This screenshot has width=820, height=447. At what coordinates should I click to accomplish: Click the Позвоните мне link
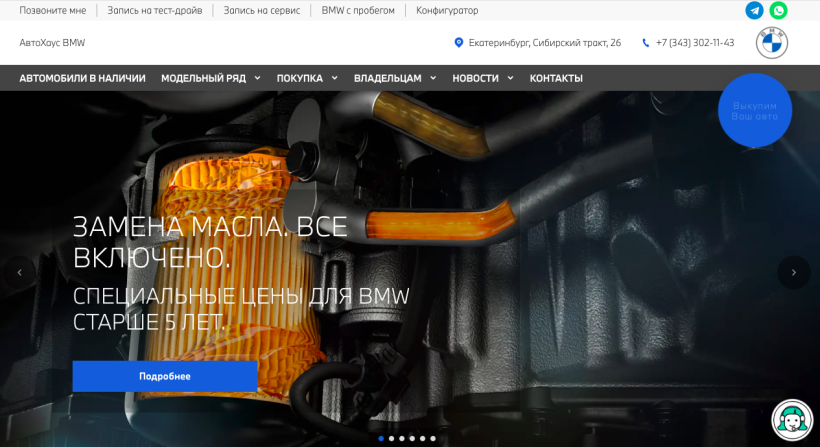53,10
